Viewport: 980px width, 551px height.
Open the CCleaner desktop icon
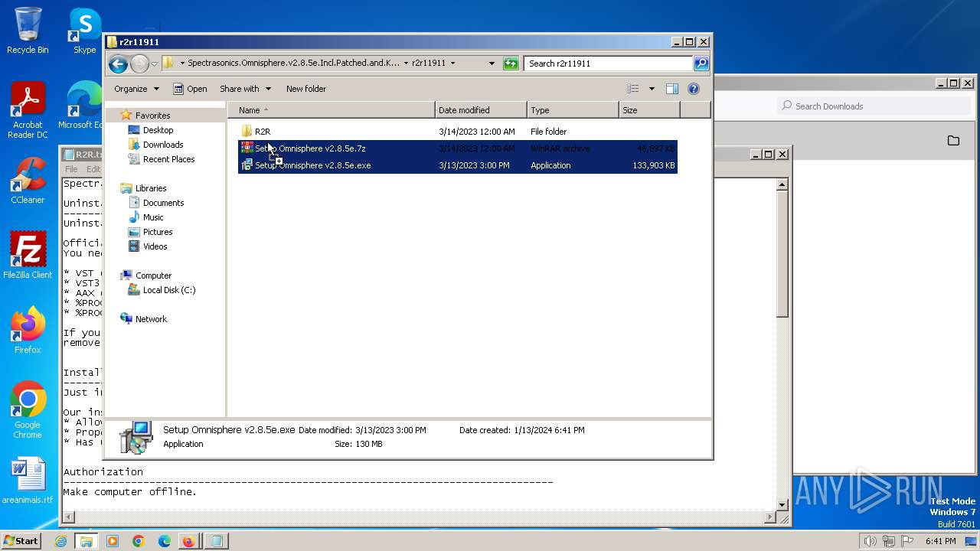coord(28,181)
